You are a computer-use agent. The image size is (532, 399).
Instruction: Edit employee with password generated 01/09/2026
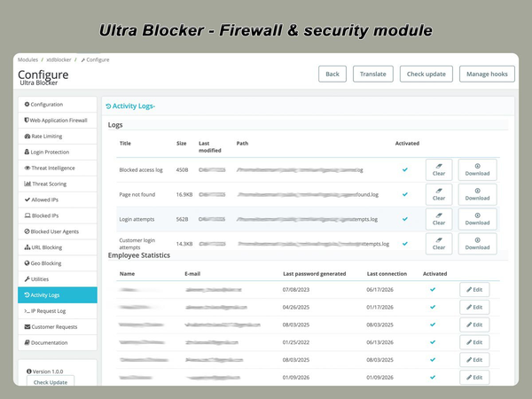click(474, 377)
